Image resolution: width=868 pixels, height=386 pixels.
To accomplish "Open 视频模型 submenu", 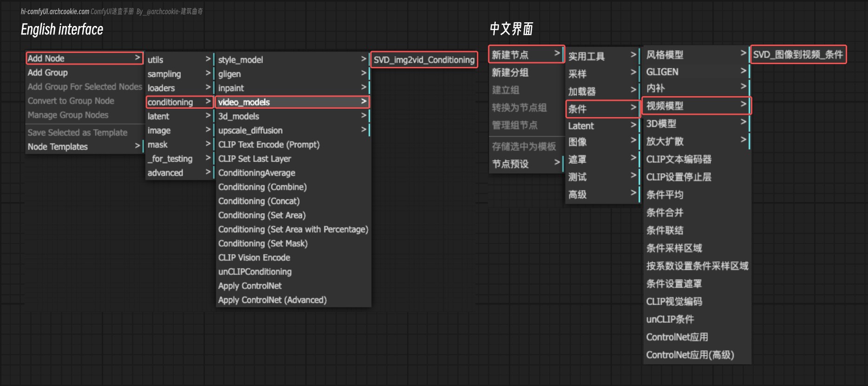I will click(697, 106).
